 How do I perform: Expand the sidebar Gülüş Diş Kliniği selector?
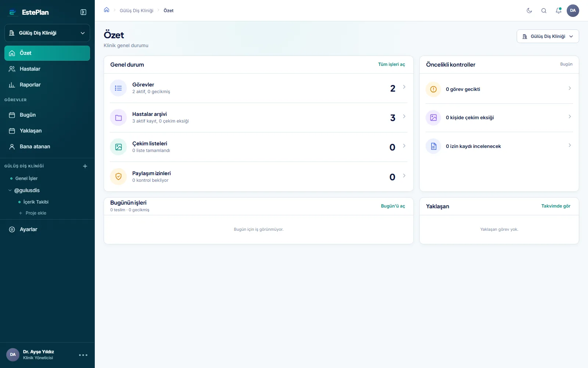[47, 33]
